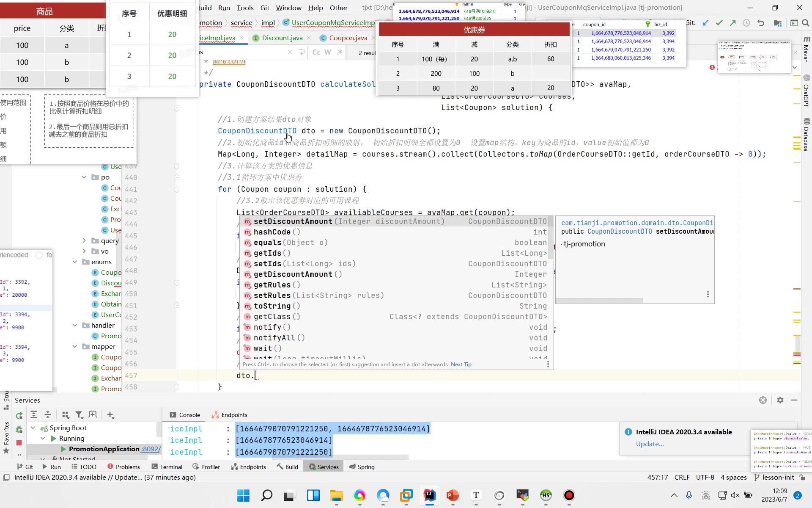
Task: Hide the Services panel with minus icon
Action: pos(794,400)
